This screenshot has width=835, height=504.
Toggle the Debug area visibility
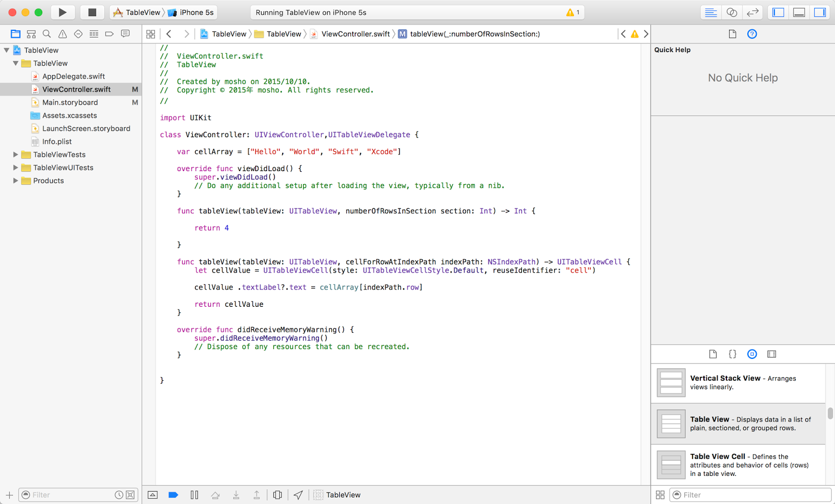799,13
